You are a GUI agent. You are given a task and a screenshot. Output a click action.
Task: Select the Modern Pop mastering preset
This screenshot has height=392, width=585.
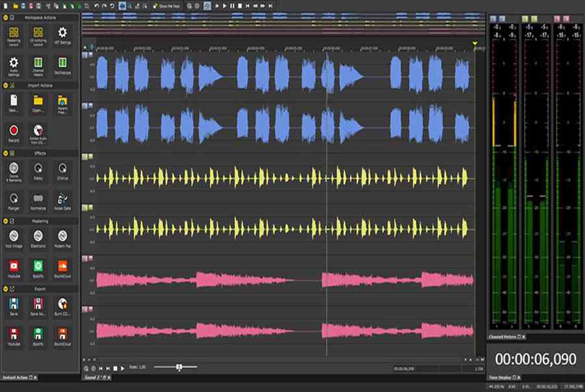click(x=62, y=237)
